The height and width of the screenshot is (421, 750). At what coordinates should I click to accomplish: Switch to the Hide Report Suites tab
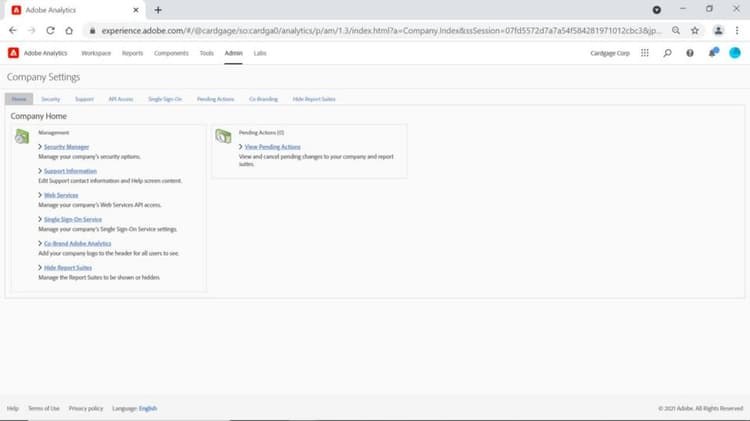coord(314,99)
